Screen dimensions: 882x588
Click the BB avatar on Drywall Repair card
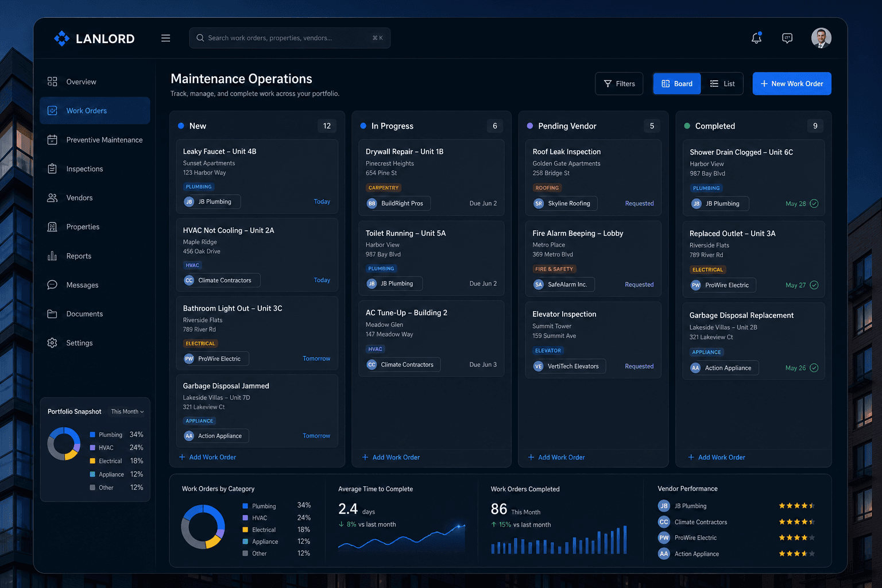[372, 203]
